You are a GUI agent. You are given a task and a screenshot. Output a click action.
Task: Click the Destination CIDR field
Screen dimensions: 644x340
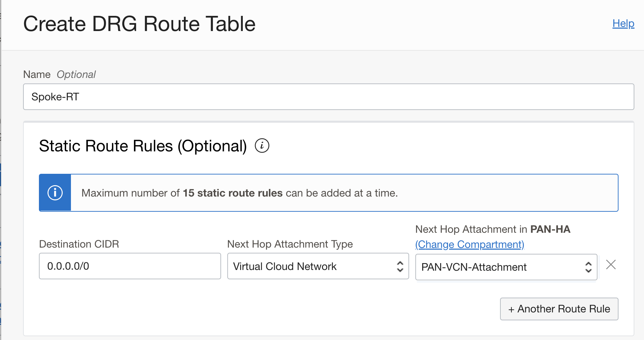[129, 266]
